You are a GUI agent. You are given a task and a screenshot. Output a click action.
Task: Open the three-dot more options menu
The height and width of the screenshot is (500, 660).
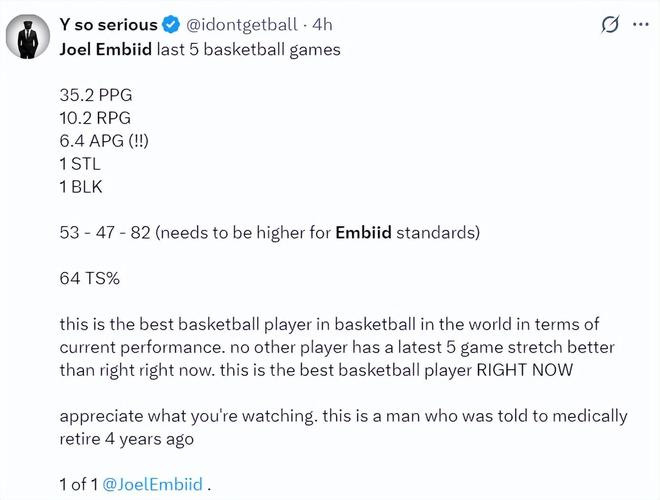coord(637,23)
